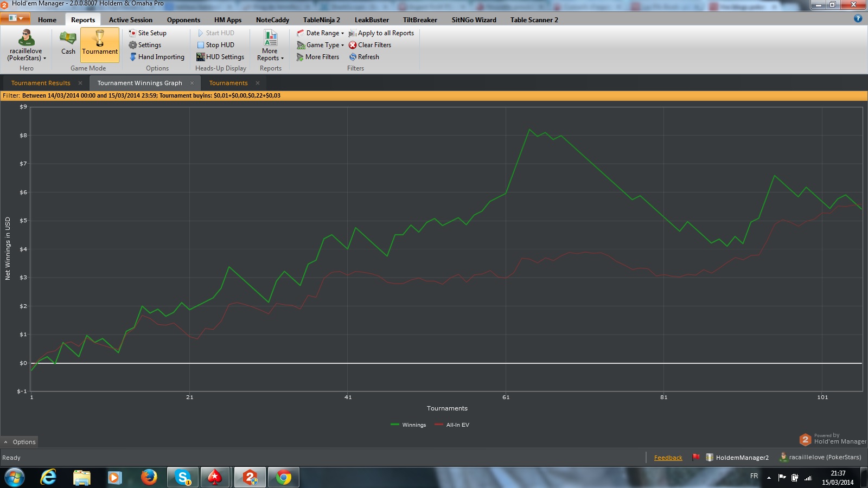This screenshot has width=868, height=488.
Task: Open Media Player from taskbar
Action: pyautogui.click(x=114, y=478)
